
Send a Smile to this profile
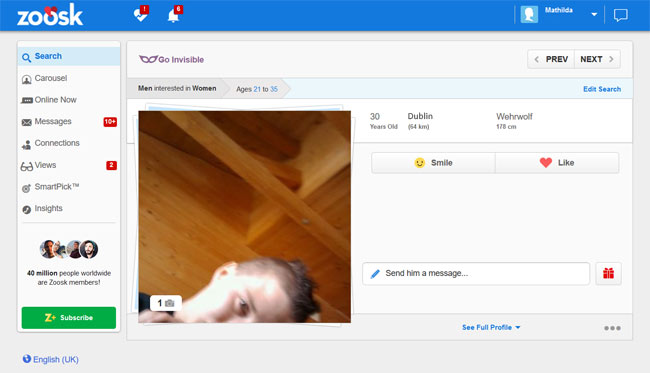point(433,162)
